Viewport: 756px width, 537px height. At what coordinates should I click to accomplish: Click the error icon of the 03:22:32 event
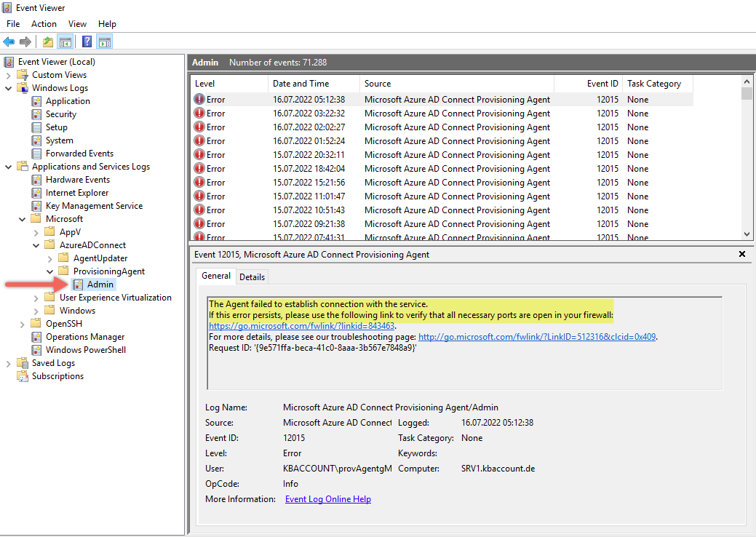[x=199, y=114]
